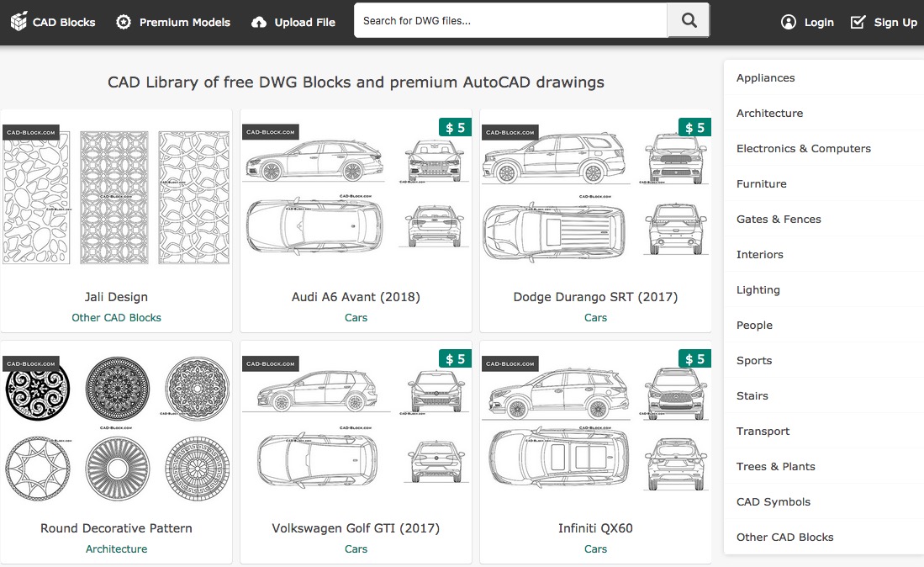This screenshot has height=567, width=924.
Task: Select the Lighting category in the sidebar
Action: [x=824, y=290]
